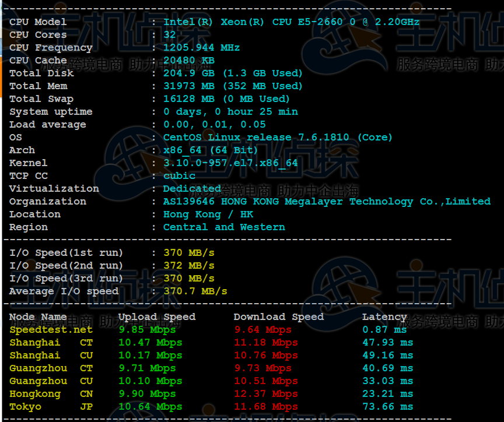Select the TCP CC value cubic
Viewport: 504px width, 422px height.
179,176
